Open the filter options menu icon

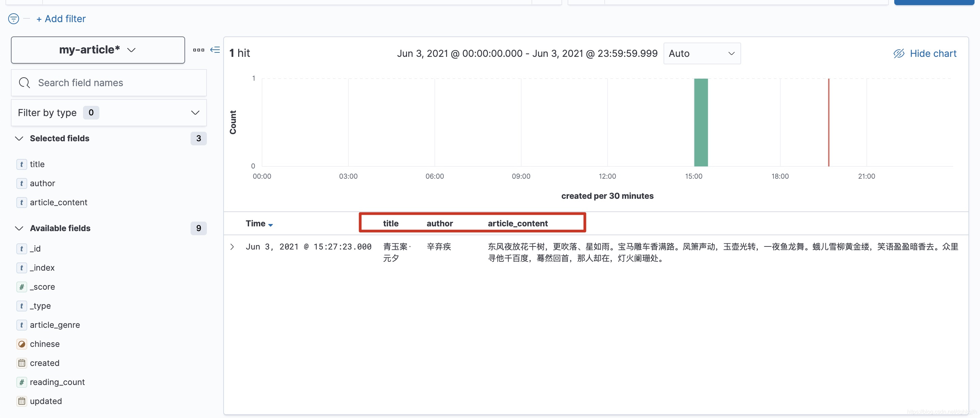14,19
